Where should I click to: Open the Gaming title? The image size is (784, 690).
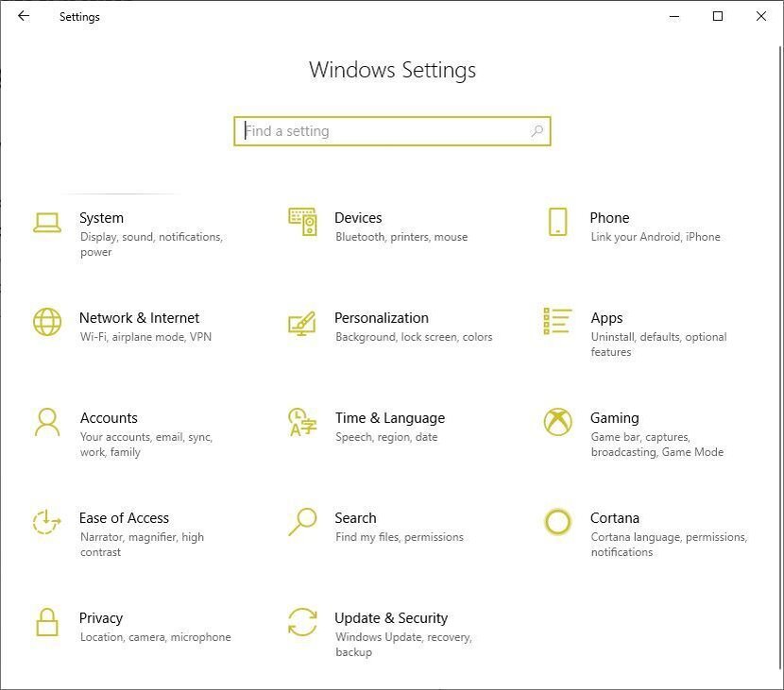(615, 418)
